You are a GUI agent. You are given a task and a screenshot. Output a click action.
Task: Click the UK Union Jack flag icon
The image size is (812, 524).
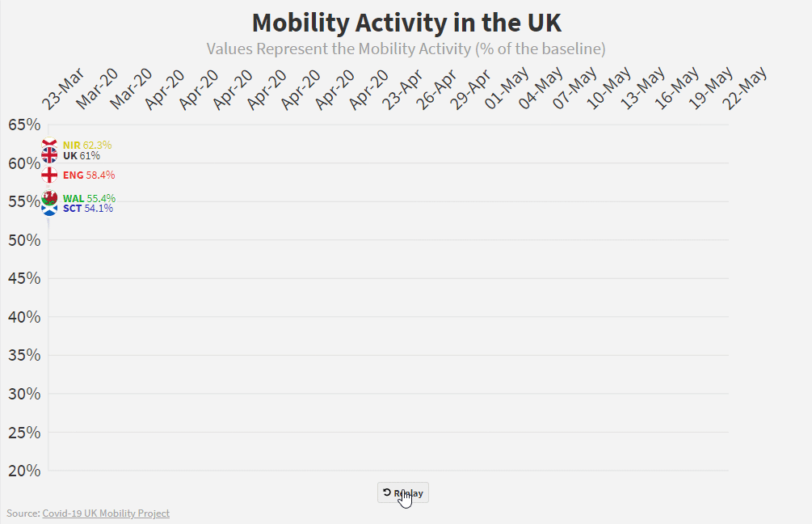click(49, 155)
